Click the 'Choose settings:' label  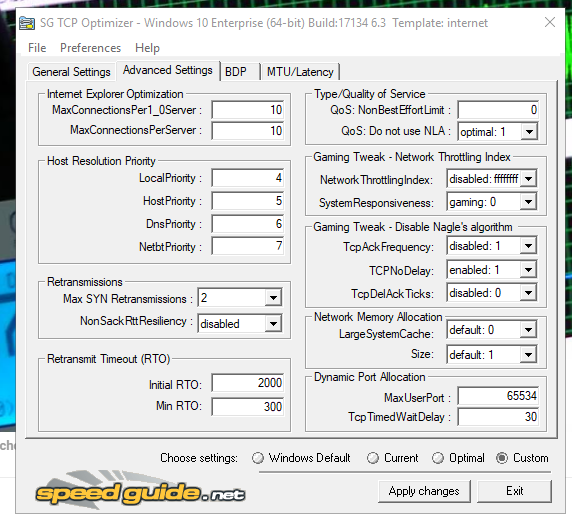tap(199, 458)
